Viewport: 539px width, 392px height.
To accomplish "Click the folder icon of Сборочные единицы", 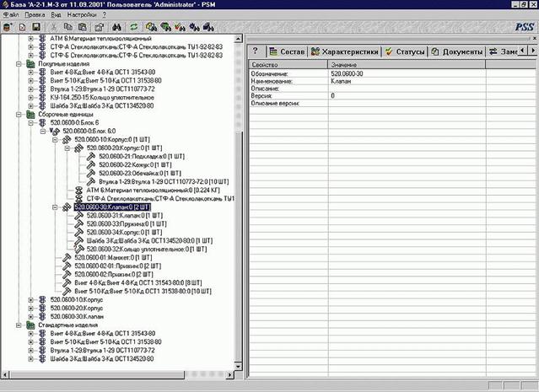I will click(x=30, y=115).
